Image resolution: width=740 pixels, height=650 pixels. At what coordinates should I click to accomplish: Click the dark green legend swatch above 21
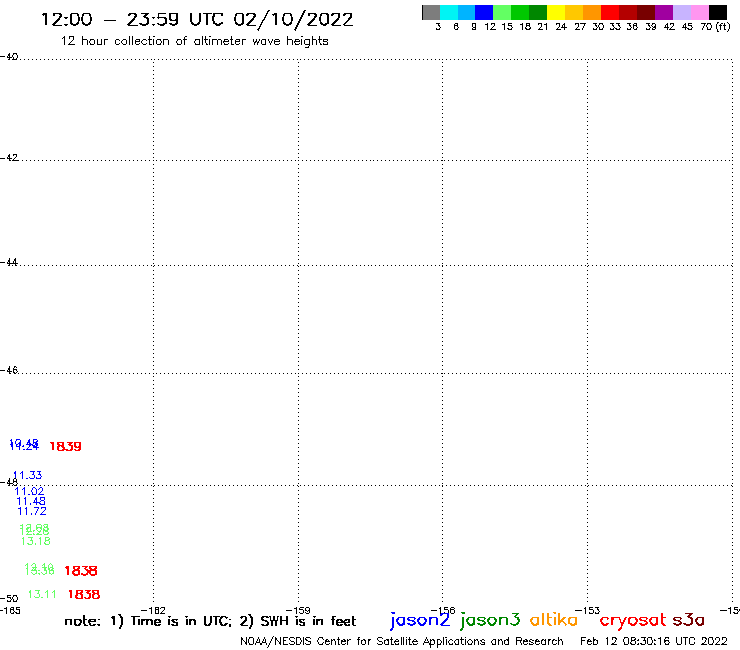coord(538,12)
